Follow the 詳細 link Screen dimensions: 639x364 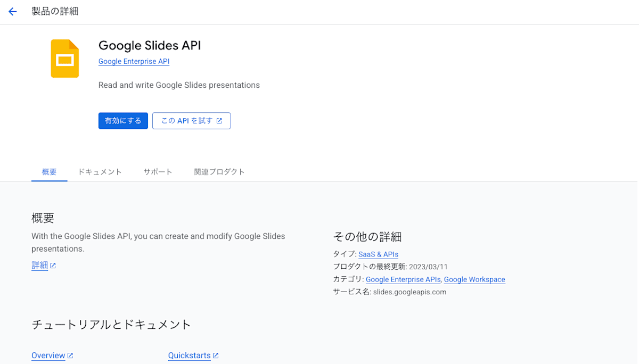coord(39,266)
